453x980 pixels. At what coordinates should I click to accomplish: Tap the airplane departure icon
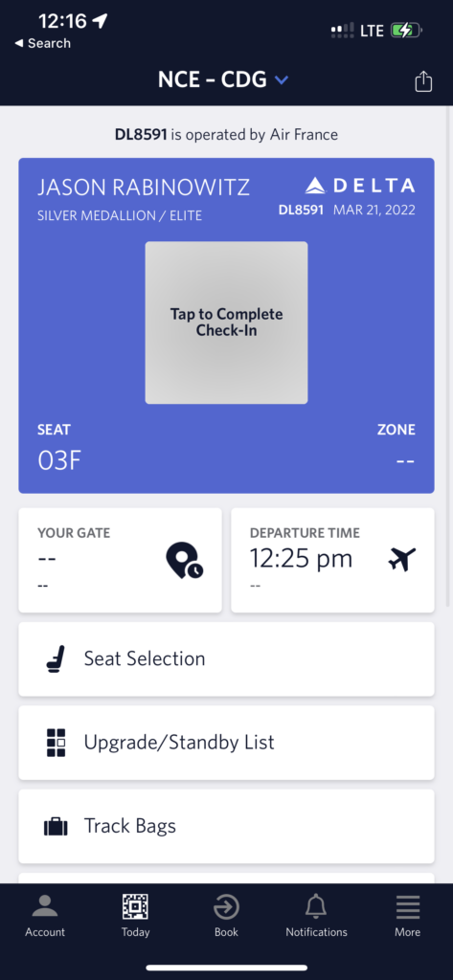[x=401, y=559]
